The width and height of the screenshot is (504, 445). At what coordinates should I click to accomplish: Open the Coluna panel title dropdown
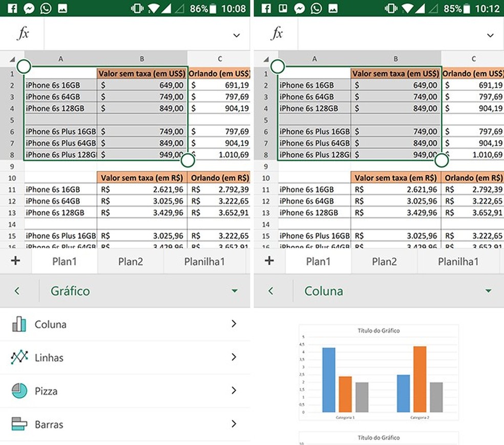coord(488,291)
